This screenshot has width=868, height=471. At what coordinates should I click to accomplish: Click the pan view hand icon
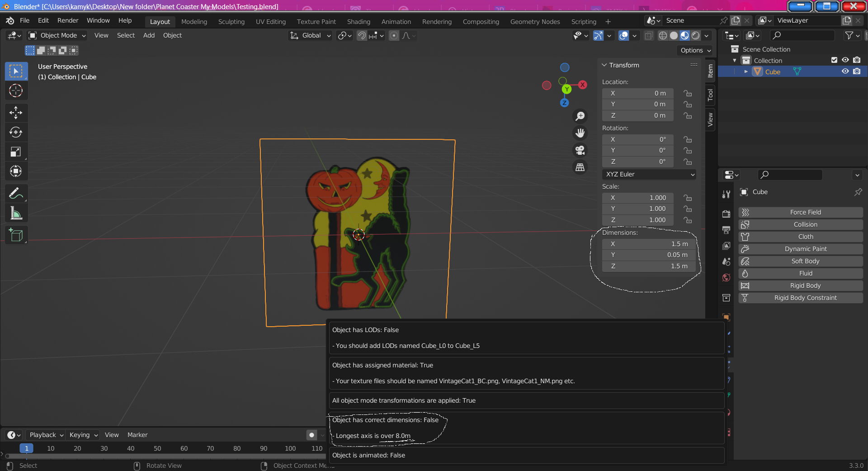click(x=580, y=133)
